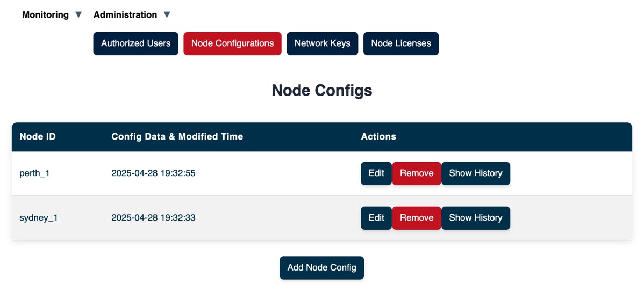Click the Add Node Config button
Screen dimensions: 644x307
[x=321, y=268]
